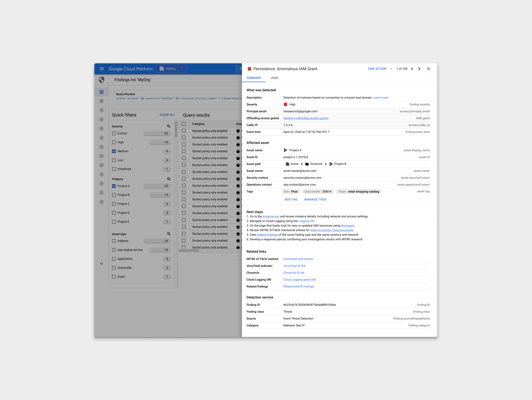Click bucket icon in first result row
The width and height of the screenshot is (532, 400).
pyautogui.click(x=238, y=131)
